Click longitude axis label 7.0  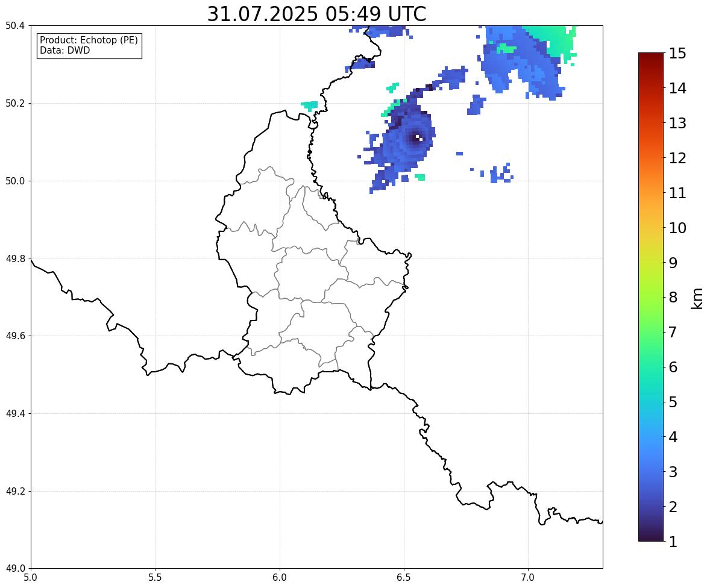tap(528, 578)
